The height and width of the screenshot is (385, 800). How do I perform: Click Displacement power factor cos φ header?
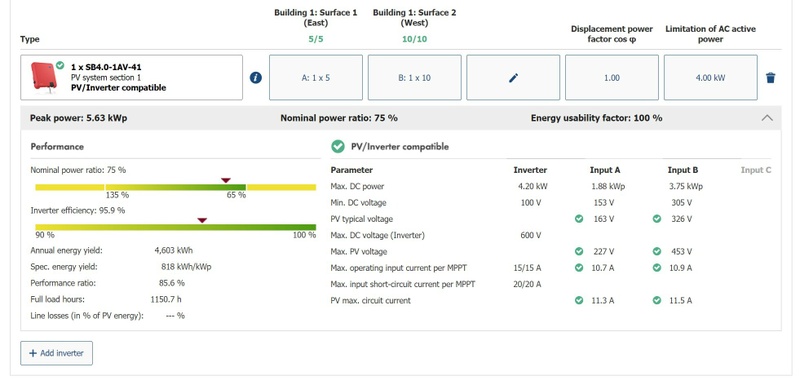(x=612, y=34)
